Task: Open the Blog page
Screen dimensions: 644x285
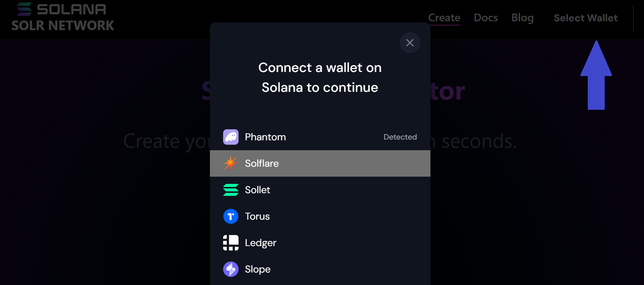Action: click(x=522, y=18)
